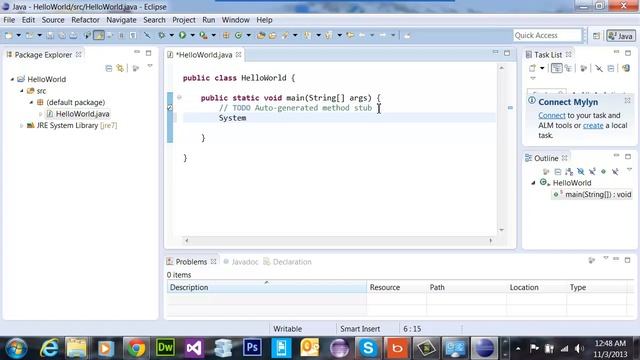Toggle Categorized presentation in Task List
The height and width of the screenshot is (360, 640).
[556, 68]
